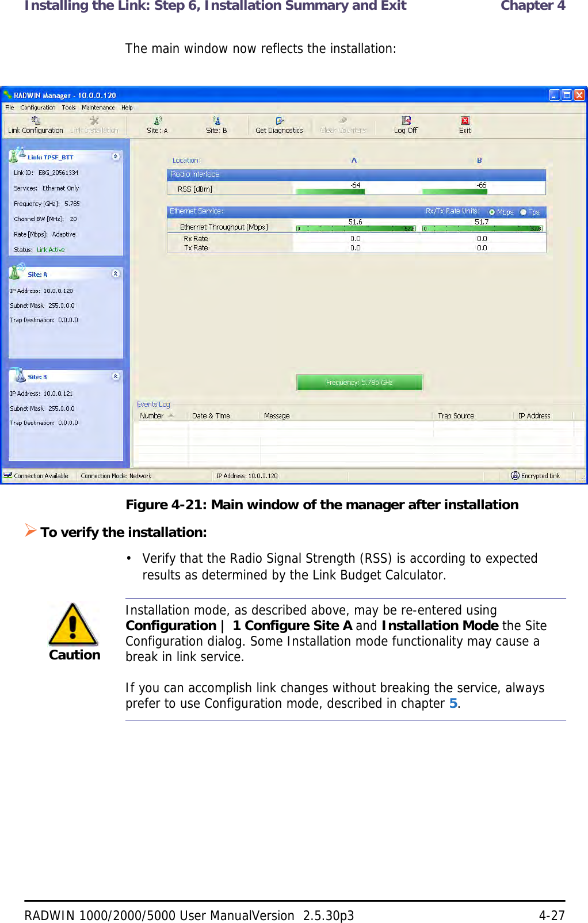Click the Location B column heading
This screenshot has width=588, height=923.
point(479,161)
